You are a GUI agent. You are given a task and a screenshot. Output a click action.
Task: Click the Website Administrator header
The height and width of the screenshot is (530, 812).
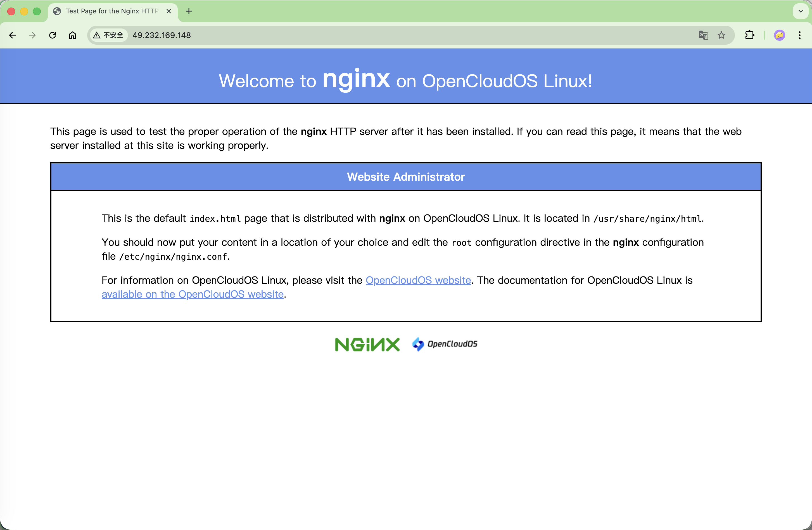(x=406, y=177)
